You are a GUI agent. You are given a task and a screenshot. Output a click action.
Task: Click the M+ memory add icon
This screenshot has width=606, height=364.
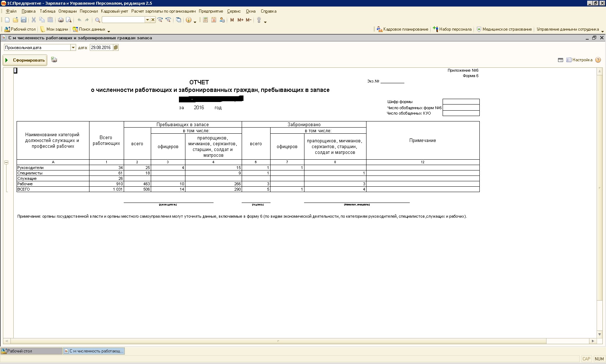coord(240,20)
